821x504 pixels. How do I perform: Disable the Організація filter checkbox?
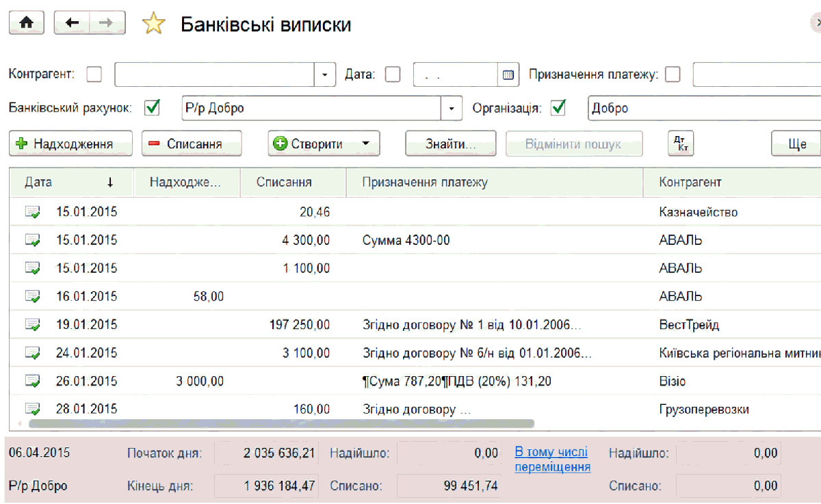pyautogui.click(x=559, y=108)
